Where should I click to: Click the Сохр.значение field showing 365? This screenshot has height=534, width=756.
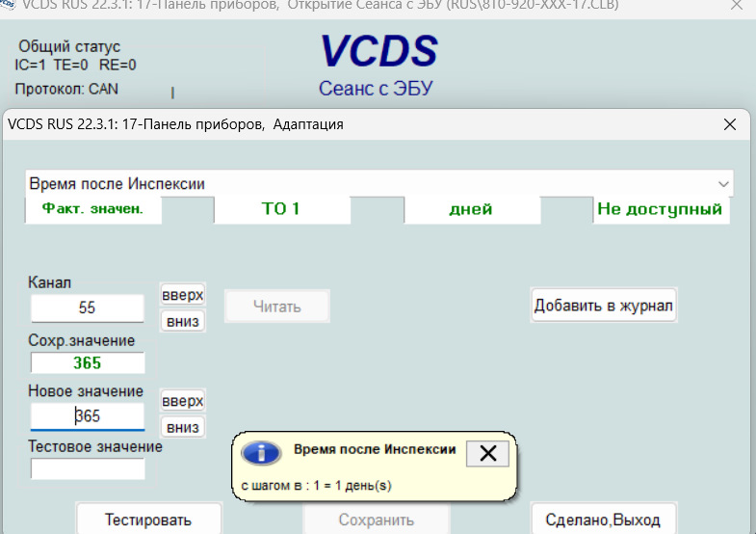pyautogui.click(x=88, y=362)
